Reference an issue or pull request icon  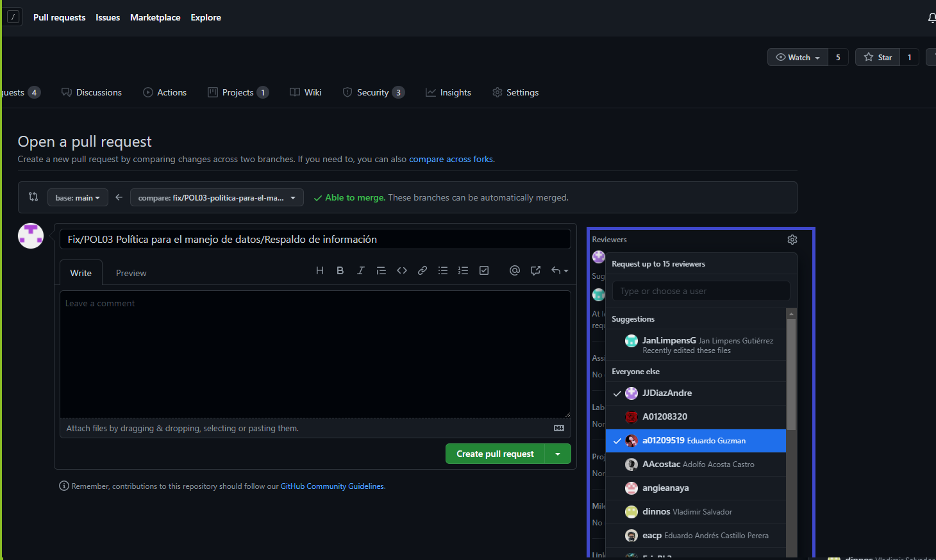(535, 270)
